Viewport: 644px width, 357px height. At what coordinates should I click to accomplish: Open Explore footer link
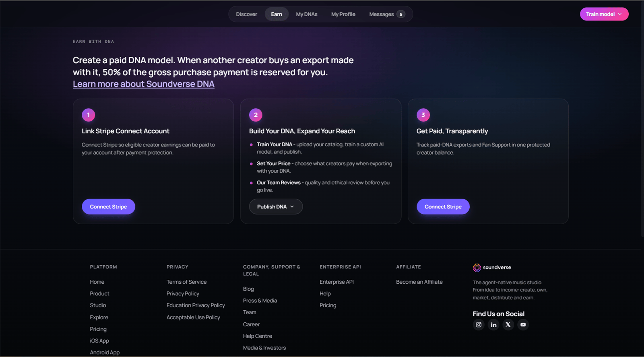(99, 317)
